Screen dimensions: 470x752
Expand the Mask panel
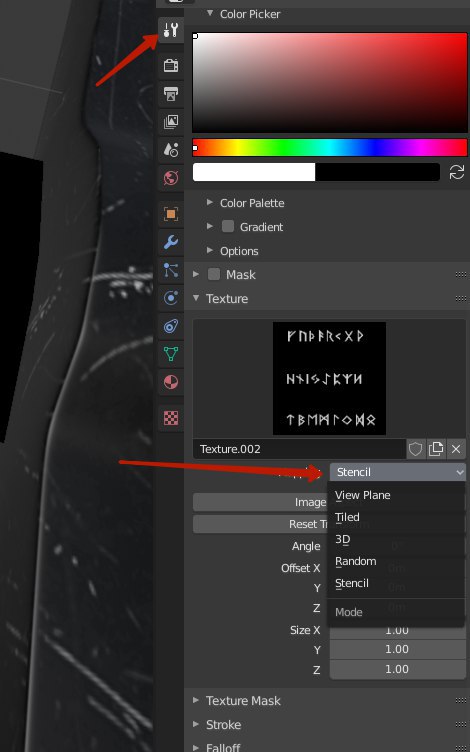click(196, 274)
